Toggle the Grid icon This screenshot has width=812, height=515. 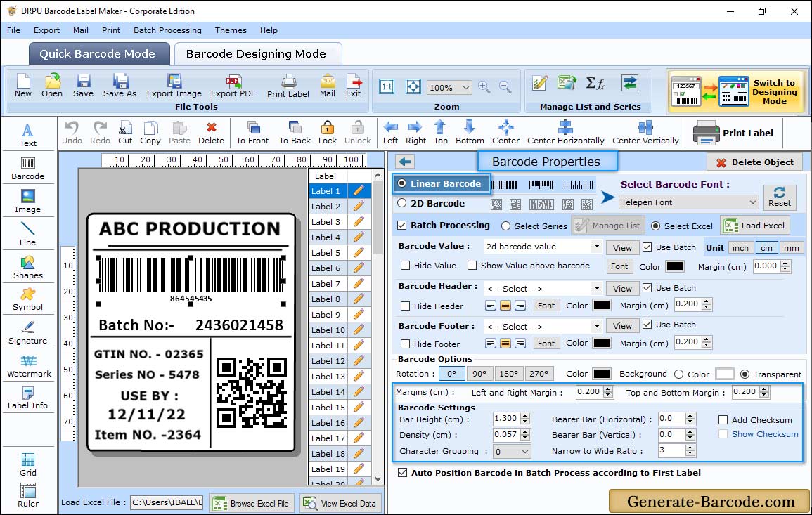(x=28, y=465)
